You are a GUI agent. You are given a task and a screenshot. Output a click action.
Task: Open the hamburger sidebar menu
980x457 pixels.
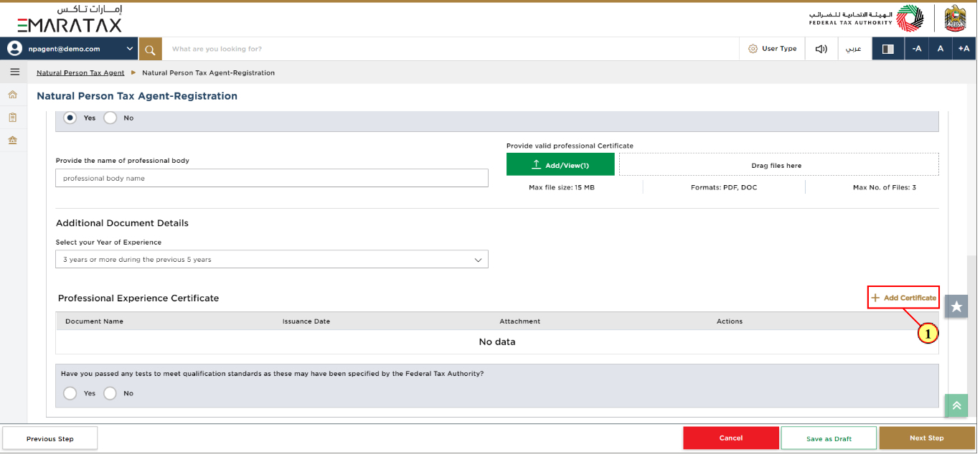[14, 72]
